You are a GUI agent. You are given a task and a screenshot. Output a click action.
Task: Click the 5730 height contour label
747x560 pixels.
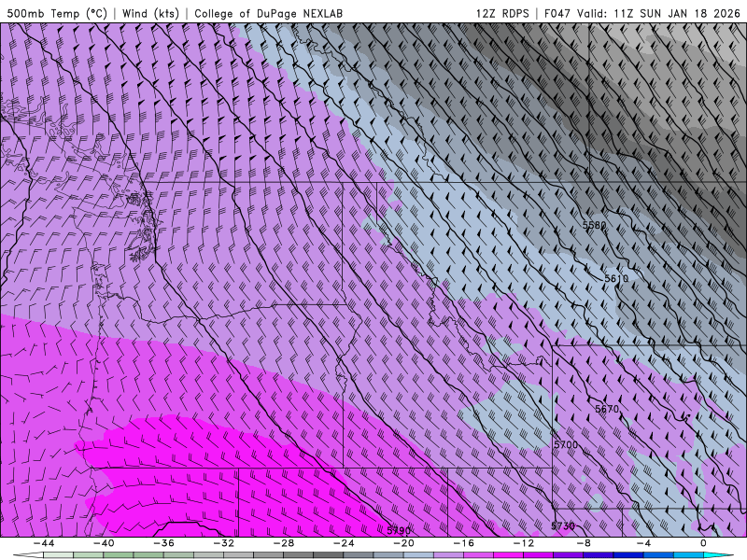click(x=563, y=525)
